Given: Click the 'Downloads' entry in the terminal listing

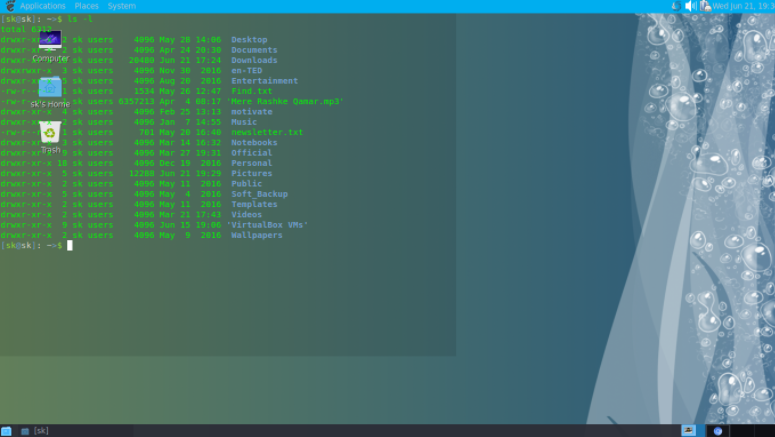Looking at the screenshot, I should coord(254,60).
